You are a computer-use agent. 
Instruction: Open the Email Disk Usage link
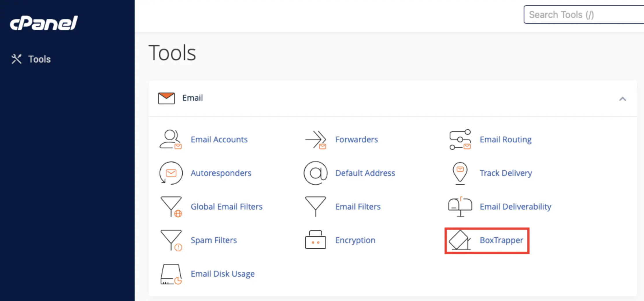click(x=223, y=274)
